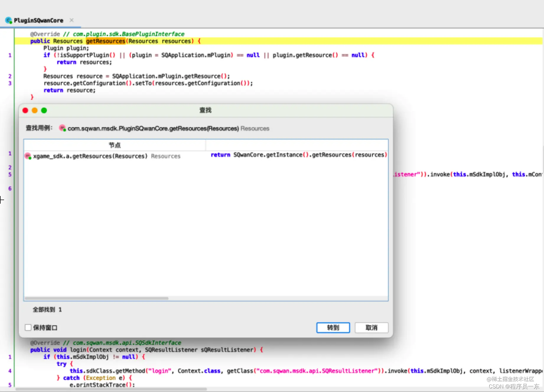Click the isSupportPlugin() call in if statement
Image resolution: width=544 pixels, height=392 pixels.
point(88,55)
